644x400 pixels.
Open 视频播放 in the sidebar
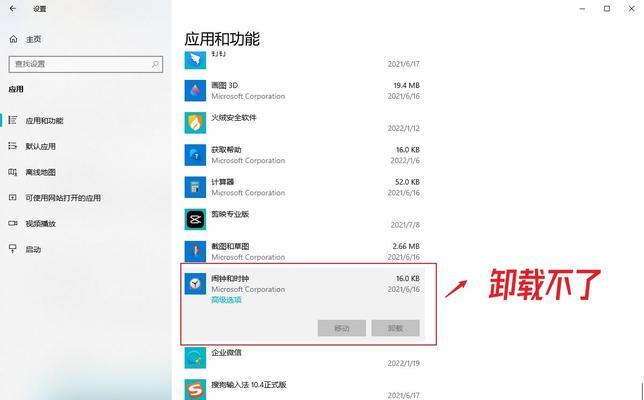(41, 224)
